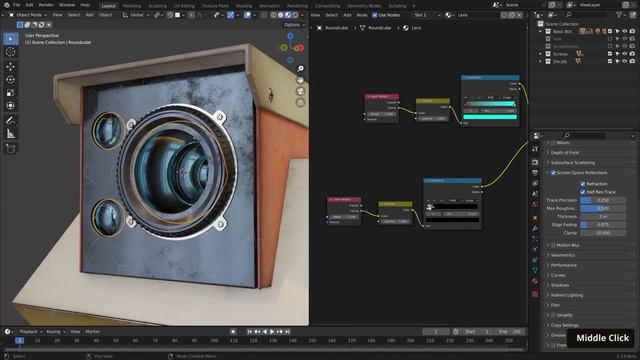Disable the Half Res Trace checkbox
Screen dimensions: 640x360
coord(583,192)
